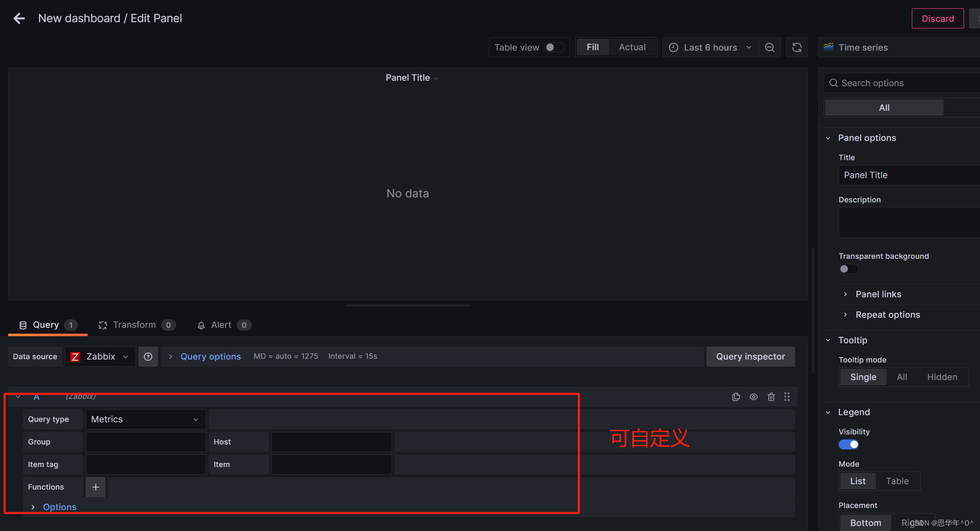Click the Transform tab
The height and width of the screenshot is (531, 980).
pos(135,324)
